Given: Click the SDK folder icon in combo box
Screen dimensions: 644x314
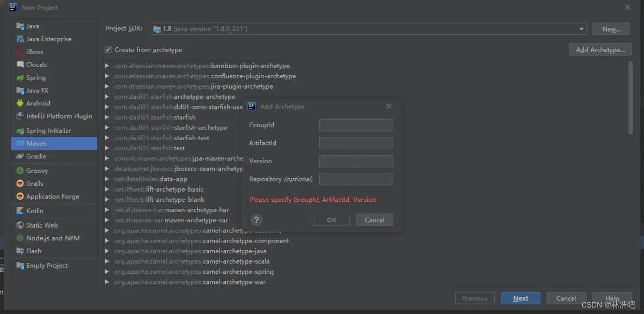Looking at the screenshot, I should pyautogui.click(x=157, y=29).
